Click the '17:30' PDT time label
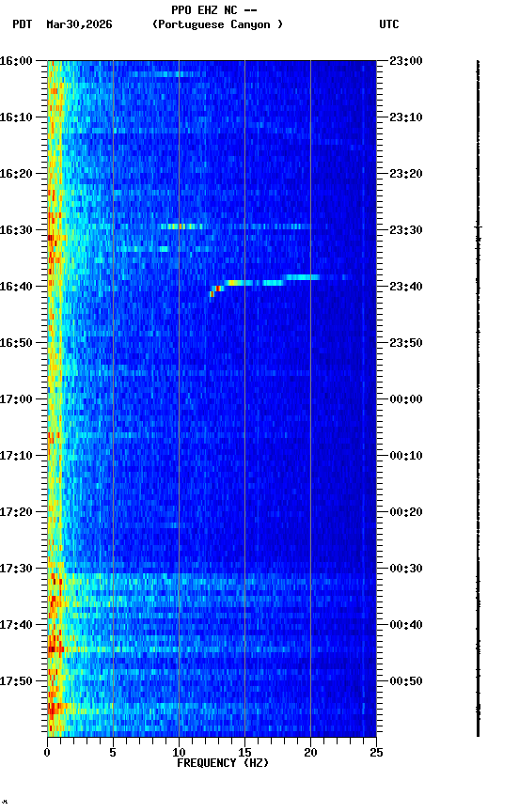The width and height of the screenshot is (519, 812). point(16,570)
